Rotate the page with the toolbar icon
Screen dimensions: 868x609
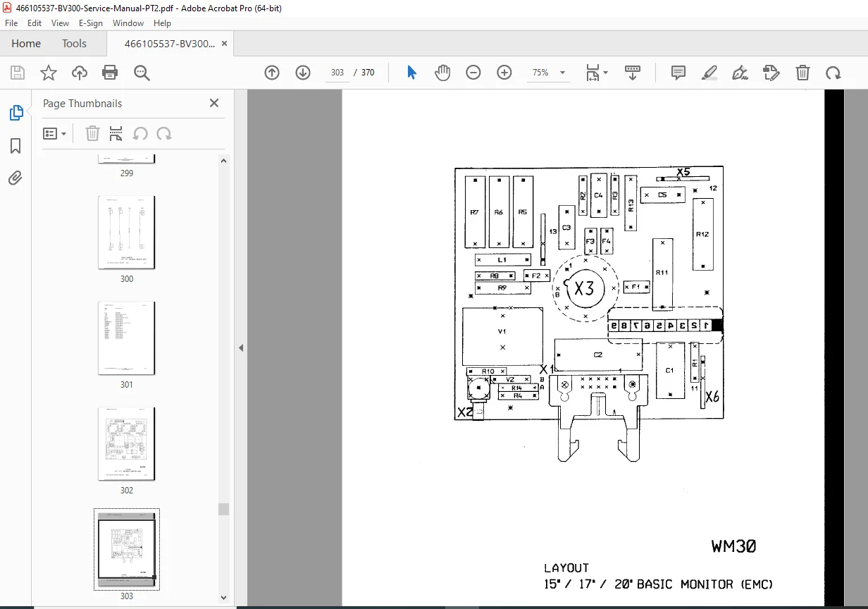point(833,73)
